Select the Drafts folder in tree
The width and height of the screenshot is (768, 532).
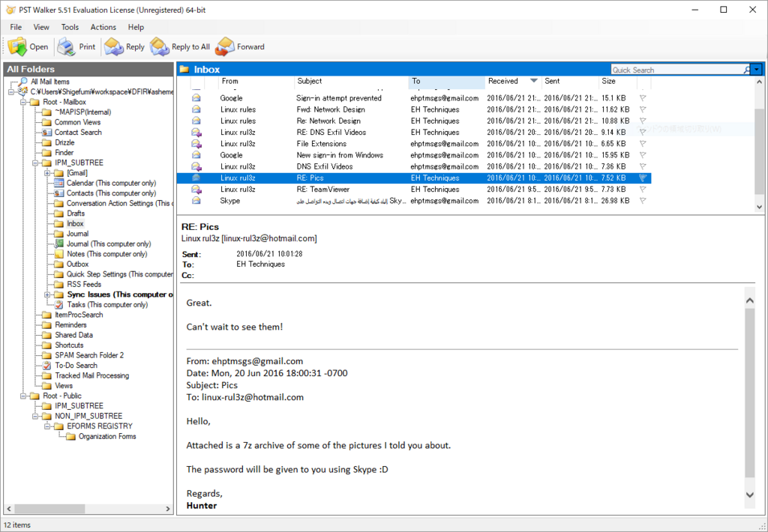(76, 214)
